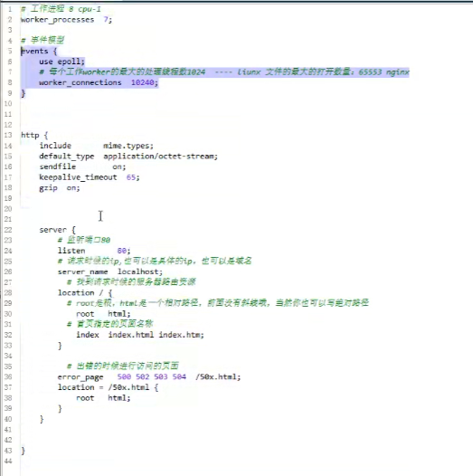Click line number 44 in gutter
The image size is (473, 476).
pyautogui.click(x=8, y=462)
